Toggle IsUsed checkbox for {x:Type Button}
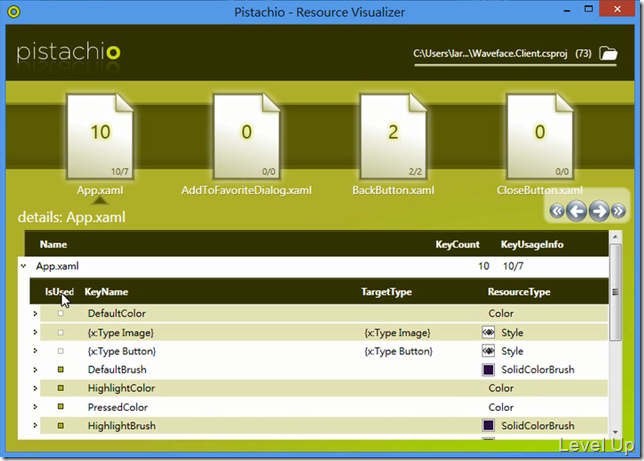 pyautogui.click(x=61, y=351)
